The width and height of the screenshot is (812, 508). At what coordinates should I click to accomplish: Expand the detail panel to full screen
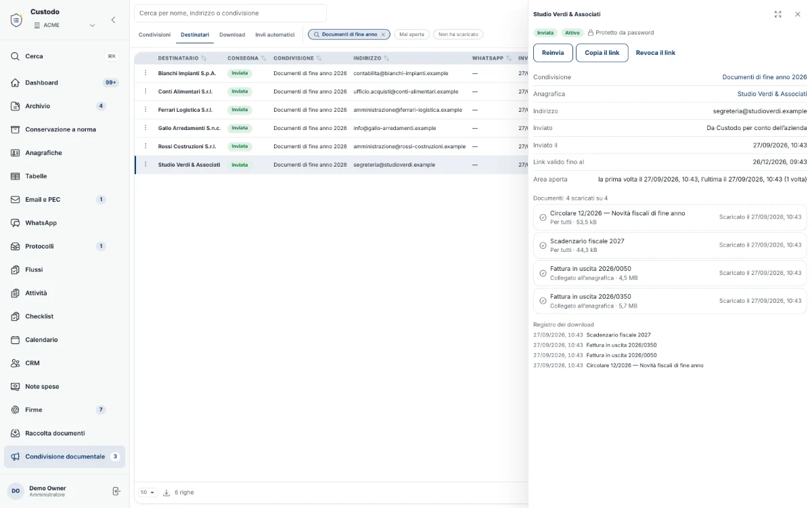coord(778,14)
